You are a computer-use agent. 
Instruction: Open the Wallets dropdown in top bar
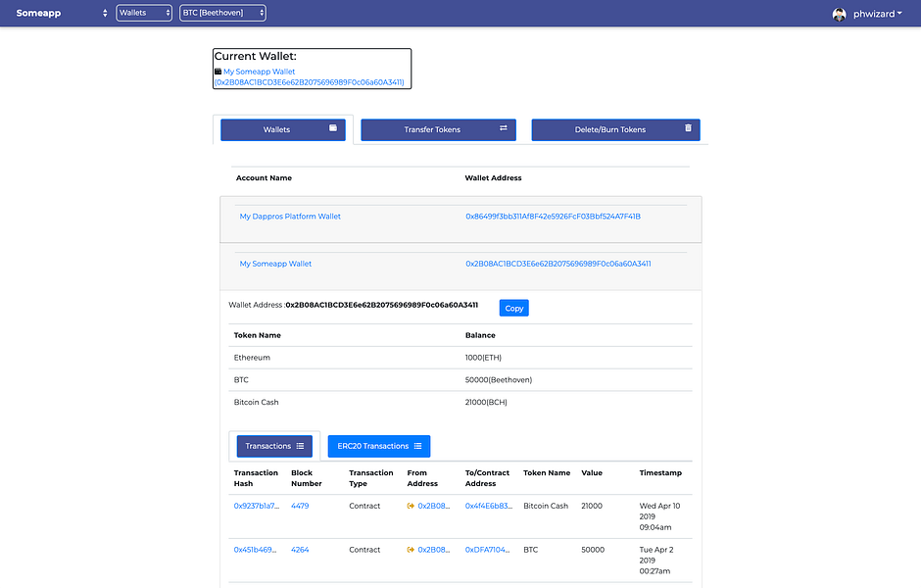pos(144,13)
